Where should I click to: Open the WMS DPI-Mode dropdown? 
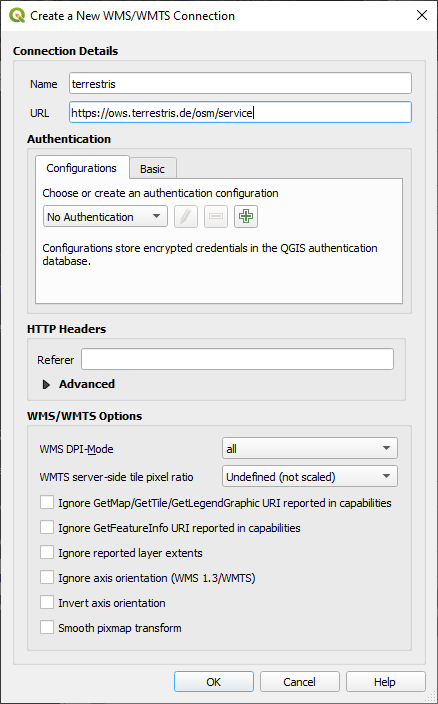coord(310,448)
